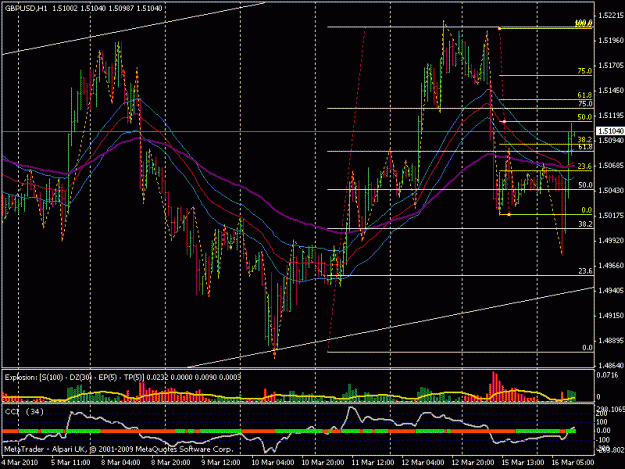Click the 4 Mar 2010 time axis label
The width and height of the screenshot is (625, 469).
[x=20, y=463]
